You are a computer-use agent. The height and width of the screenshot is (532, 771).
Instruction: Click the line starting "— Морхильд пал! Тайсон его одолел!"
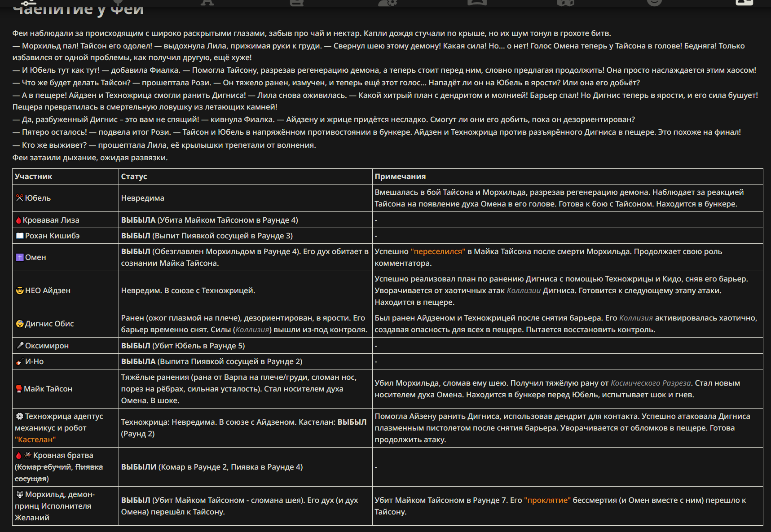379,52
